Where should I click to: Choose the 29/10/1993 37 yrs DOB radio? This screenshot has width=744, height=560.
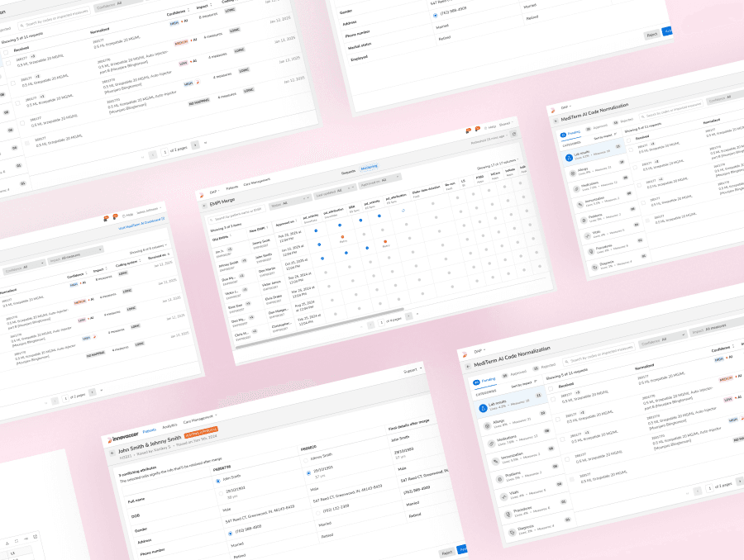[309, 472]
